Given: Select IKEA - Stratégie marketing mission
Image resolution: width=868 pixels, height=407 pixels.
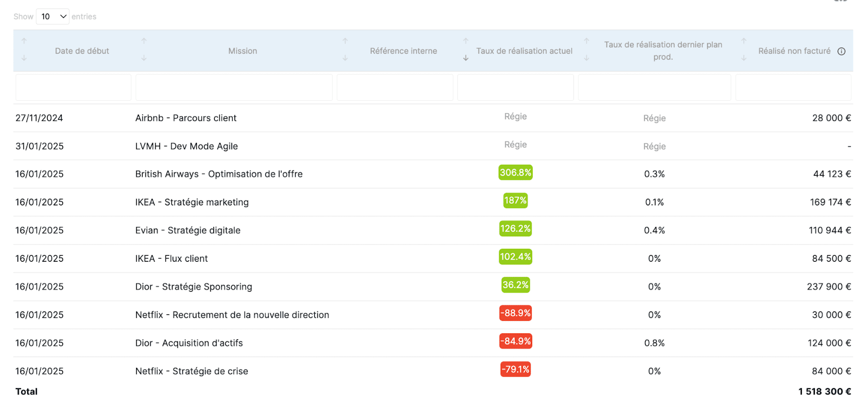Looking at the screenshot, I should tap(192, 202).
